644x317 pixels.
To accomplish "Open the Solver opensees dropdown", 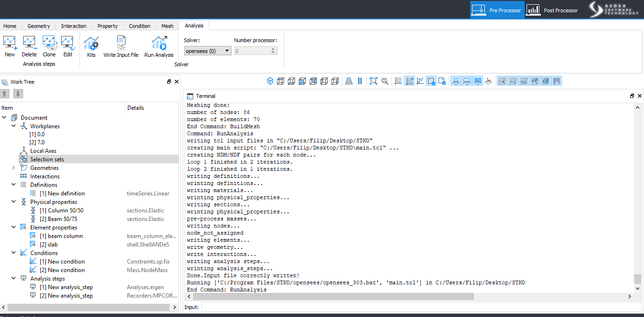I will (207, 51).
